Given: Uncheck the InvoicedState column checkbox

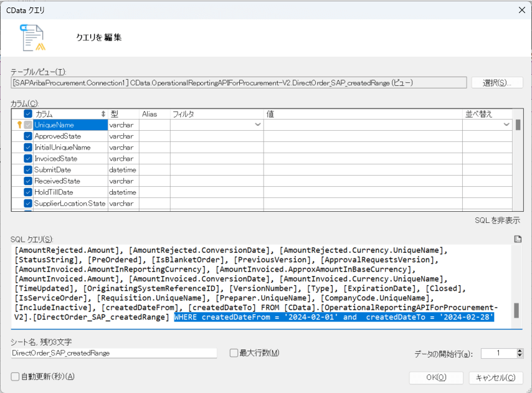Looking at the screenshot, I should [x=28, y=158].
